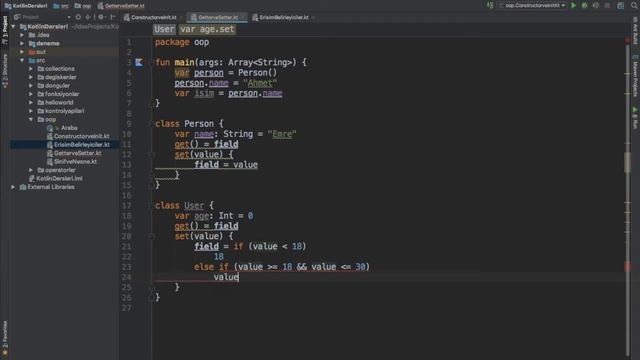
Task: Collapse the KotlinDersleri project root
Action: (13, 27)
